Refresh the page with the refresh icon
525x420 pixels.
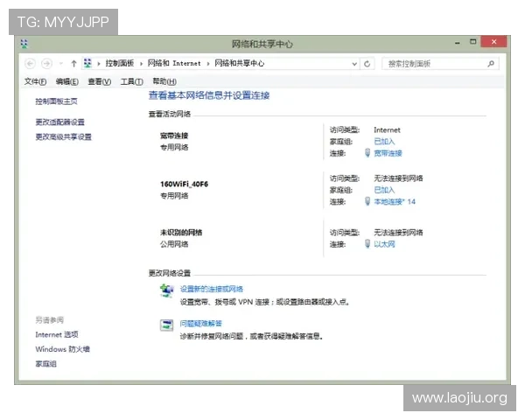coord(367,64)
